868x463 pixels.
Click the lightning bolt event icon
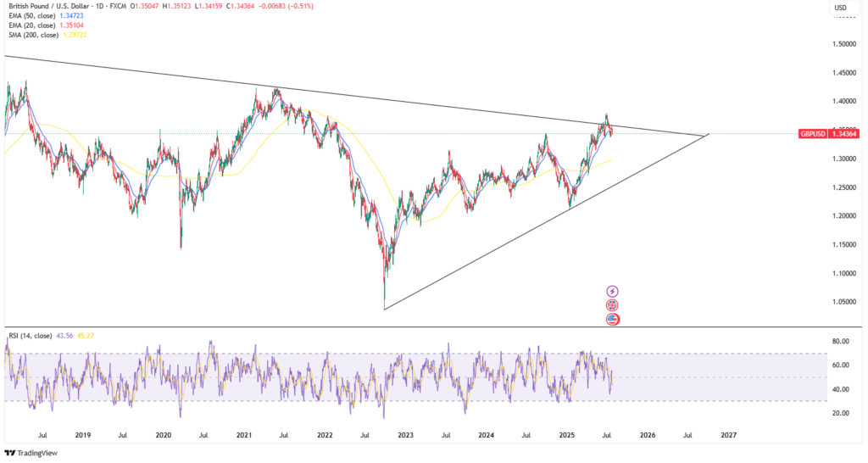coord(612,292)
